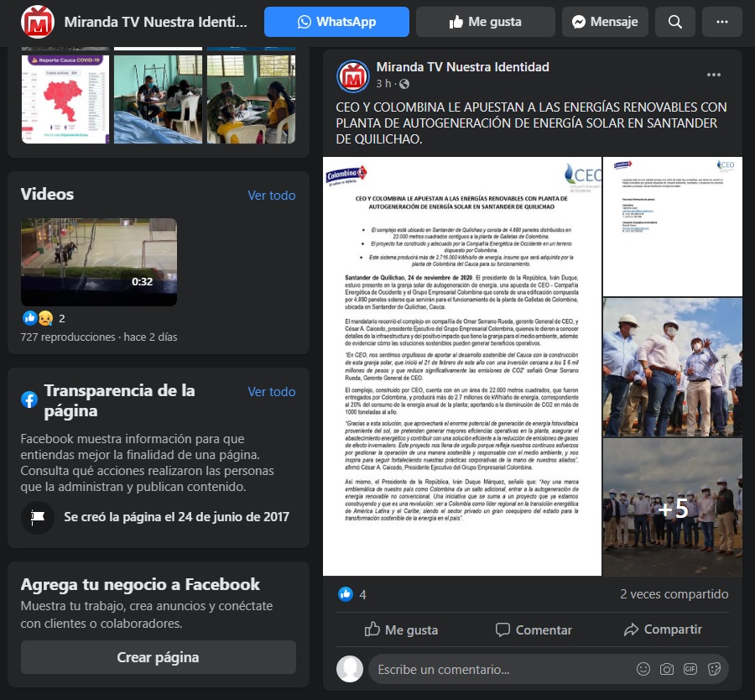View all videos with Ver todo link
Image resolution: width=755 pixels, height=700 pixels.
[x=272, y=195]
